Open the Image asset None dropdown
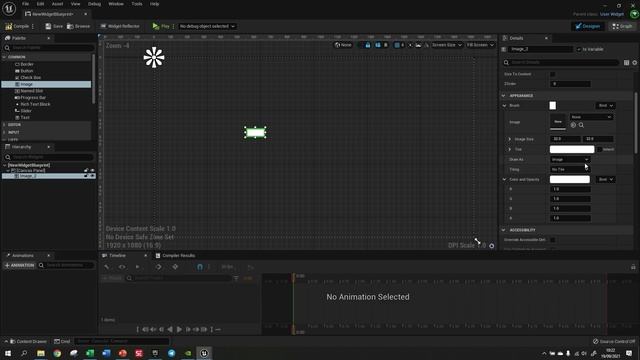The height and width of the screenshot is (360, 640). coord(591,117)
